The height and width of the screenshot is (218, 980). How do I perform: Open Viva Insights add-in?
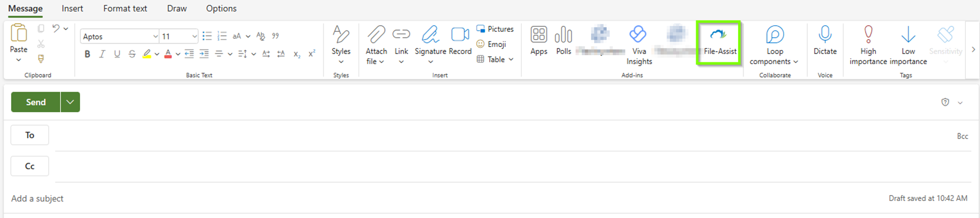(639, 45)
